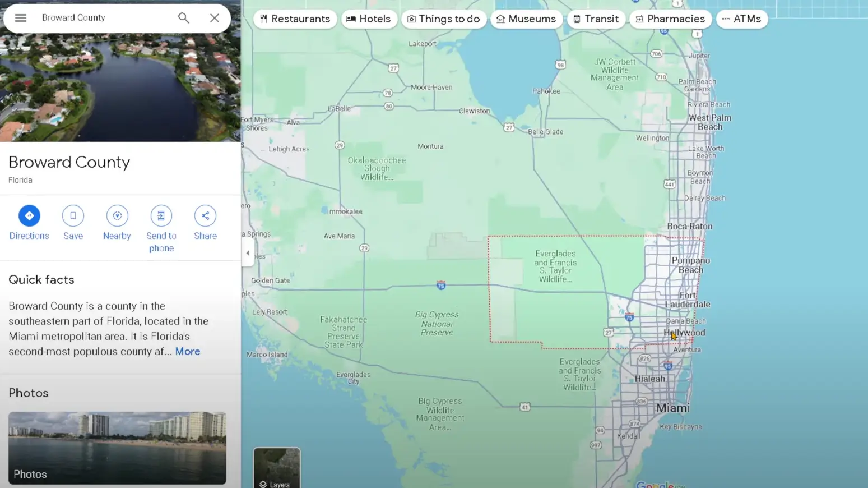This screenshot has height=488, width=868.
Task: Click the Directions icon for Broward County
Action: (x=29, y=215)
